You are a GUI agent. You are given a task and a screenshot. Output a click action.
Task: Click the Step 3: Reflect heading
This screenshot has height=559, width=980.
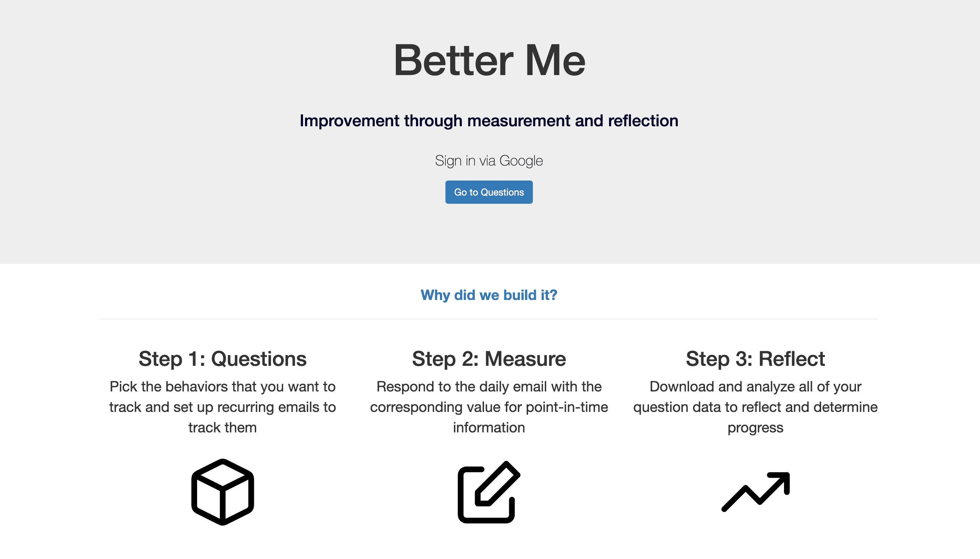755,359
